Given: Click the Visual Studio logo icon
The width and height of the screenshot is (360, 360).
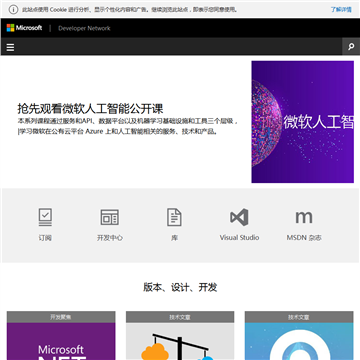Looking at the screenshot, I should click(239, 217).
